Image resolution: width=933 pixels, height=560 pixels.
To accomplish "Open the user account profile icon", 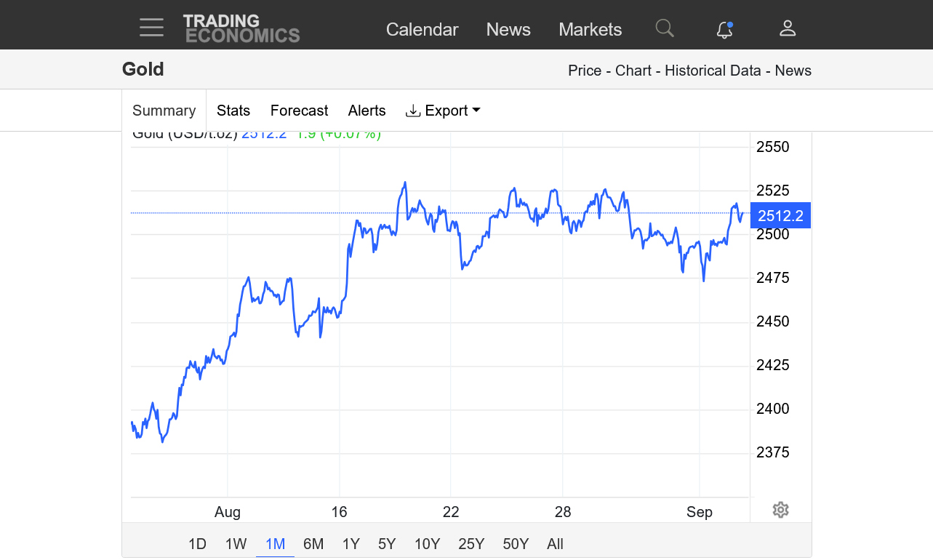I will [x=788, y=28].
